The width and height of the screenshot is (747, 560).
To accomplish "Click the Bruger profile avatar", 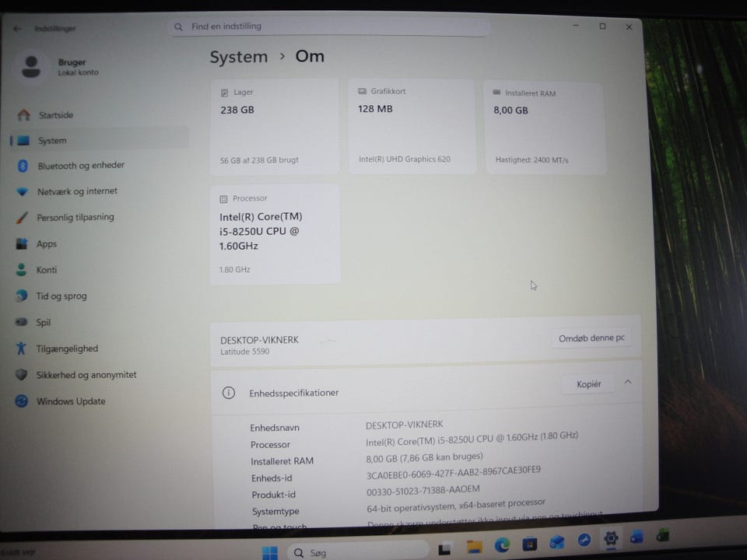I will click(31, 67).
